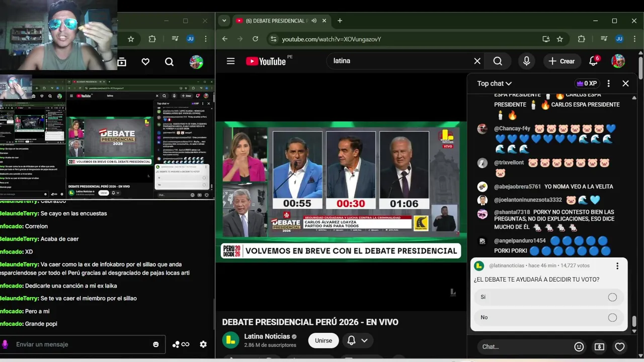Bookmark star in the left browser window
644x362 pixels.
131,39
